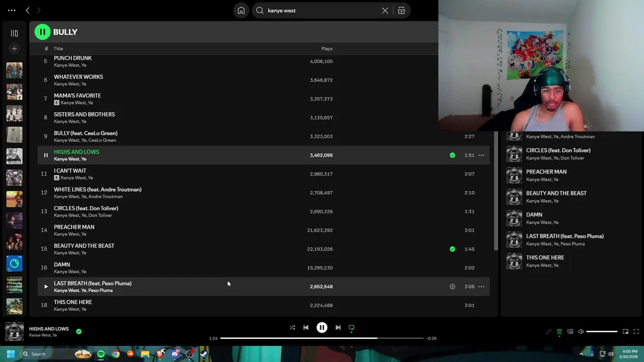Toggle liked check in now playing bar

pos(78,331)
